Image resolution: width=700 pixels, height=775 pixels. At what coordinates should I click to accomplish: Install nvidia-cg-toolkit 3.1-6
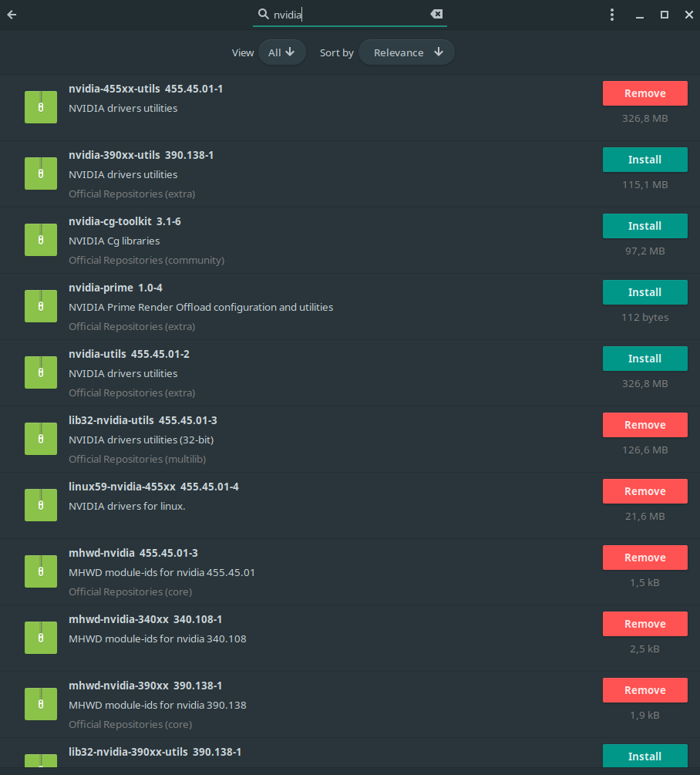[644, 226]
